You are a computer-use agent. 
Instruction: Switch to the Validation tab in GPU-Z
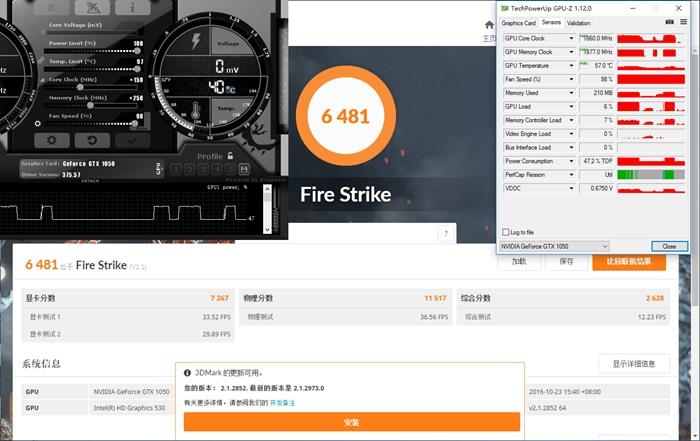[x=578, y=22]
